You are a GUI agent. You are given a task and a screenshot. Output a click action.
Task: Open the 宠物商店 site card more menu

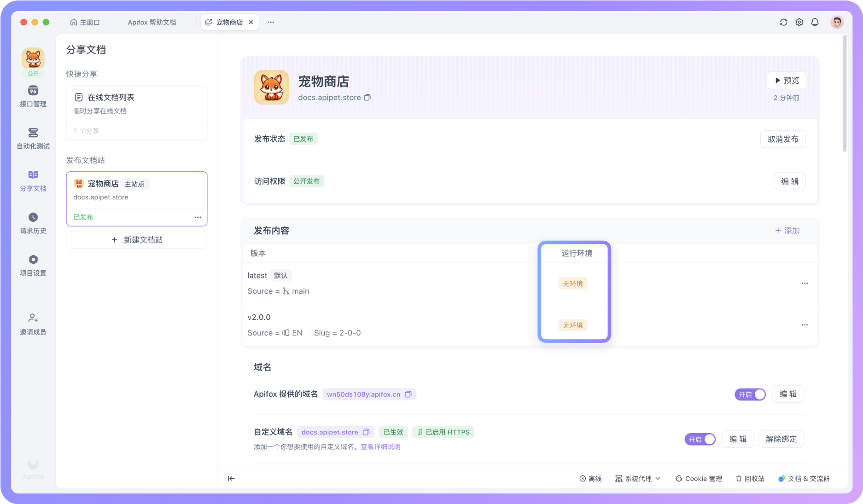pyautogui.click(x=198, y=217)
